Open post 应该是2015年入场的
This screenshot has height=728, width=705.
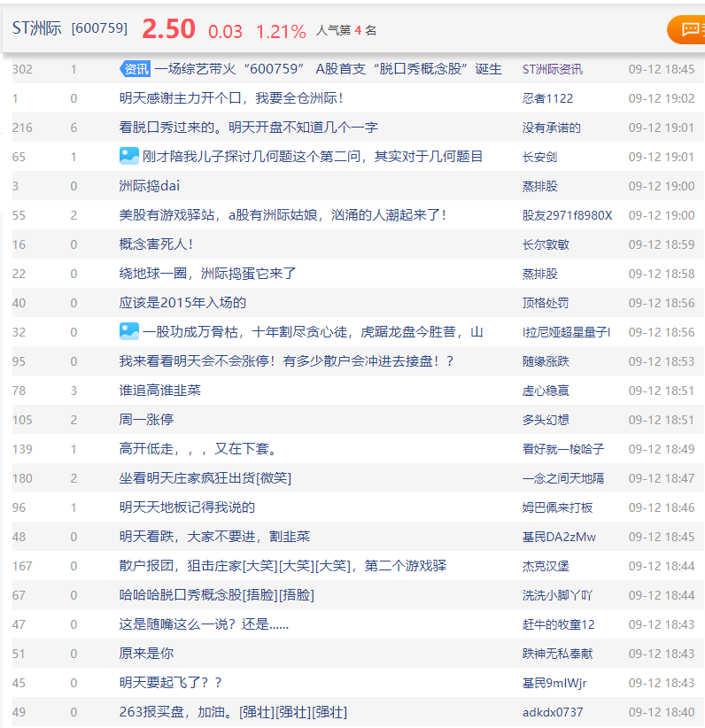182,303
